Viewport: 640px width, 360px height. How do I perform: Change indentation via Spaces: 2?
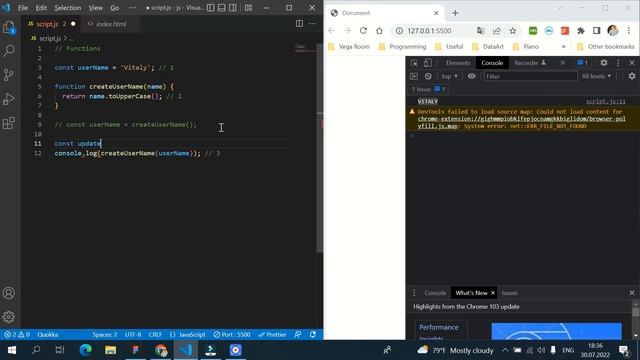[104, 335]
